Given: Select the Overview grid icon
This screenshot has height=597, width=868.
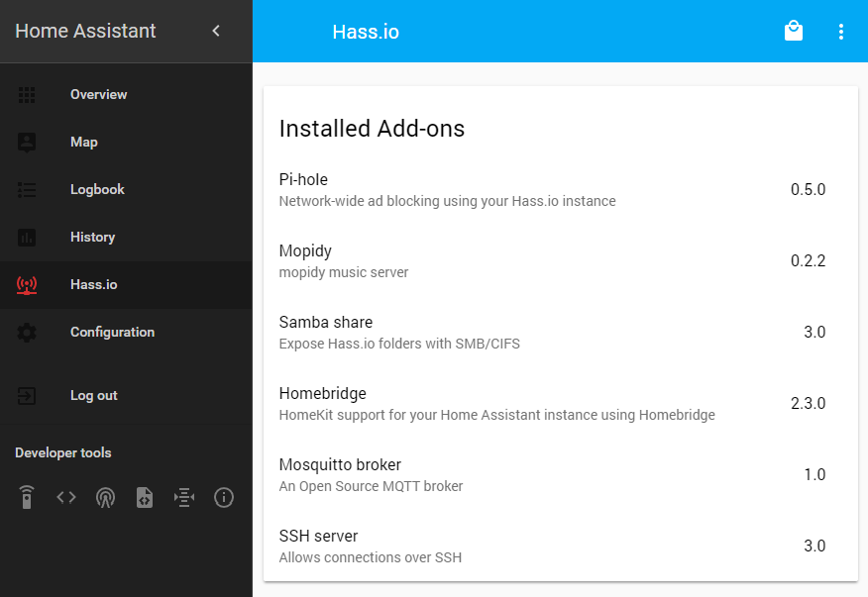Looking at the screenshot, I should tap(27, 94).
